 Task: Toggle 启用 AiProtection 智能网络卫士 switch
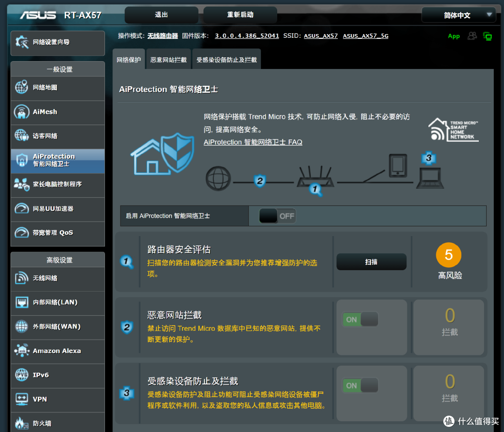277,216
